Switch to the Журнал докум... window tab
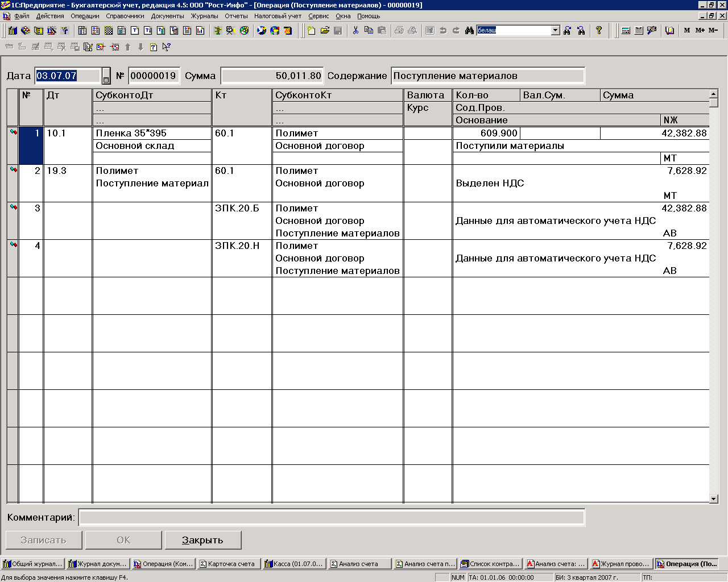Image resolution: width=728 pixels, height=582 pixels. point(98,564)
